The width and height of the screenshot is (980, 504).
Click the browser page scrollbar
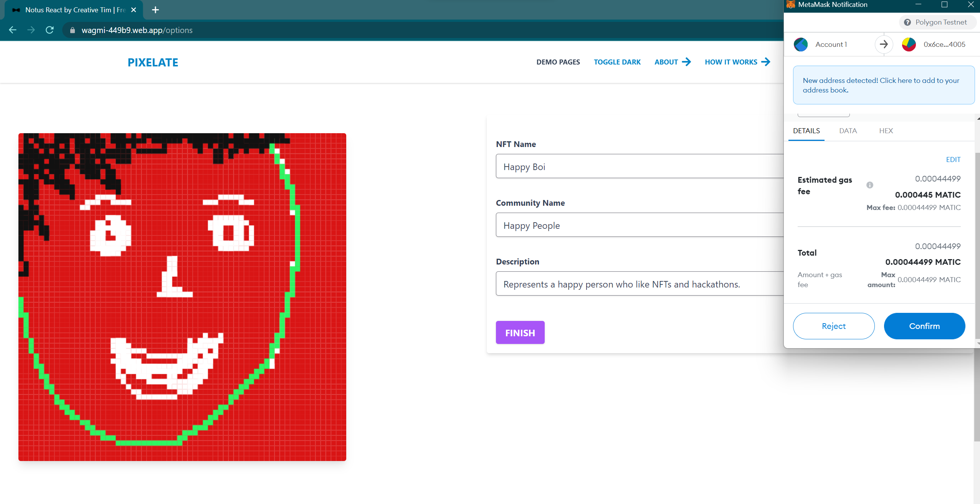(x=977, y=395)
